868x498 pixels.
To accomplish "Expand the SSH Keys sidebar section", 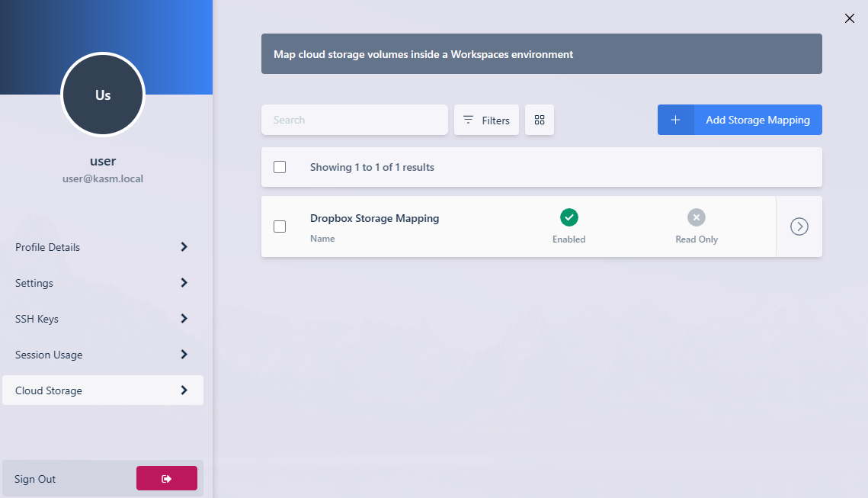I will (103, 319).
